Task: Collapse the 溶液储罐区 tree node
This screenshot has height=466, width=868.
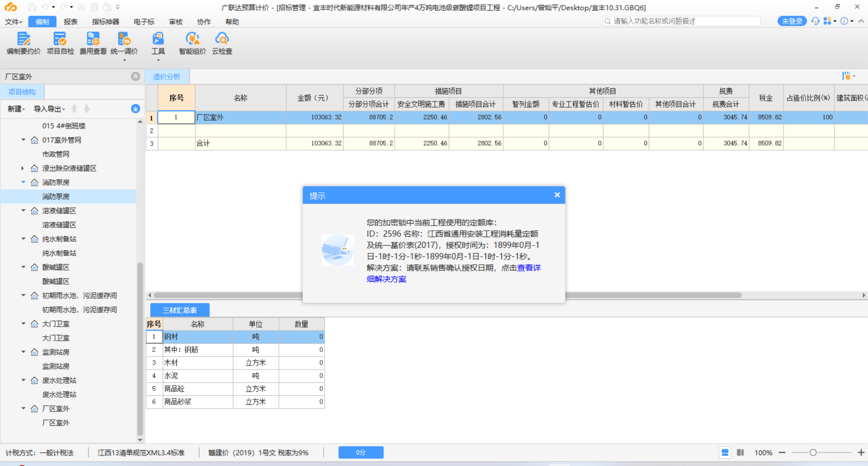Action: 24,210
